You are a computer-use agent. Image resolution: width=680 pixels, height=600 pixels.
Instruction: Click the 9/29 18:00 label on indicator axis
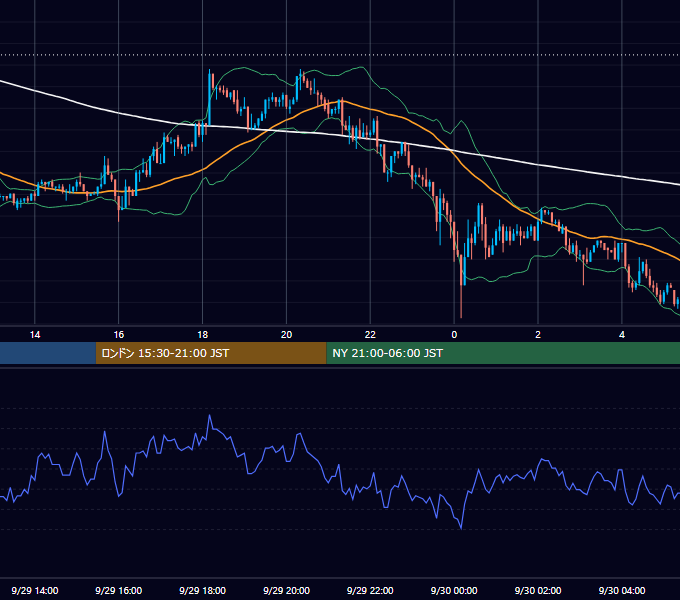[x=203, y=590]
